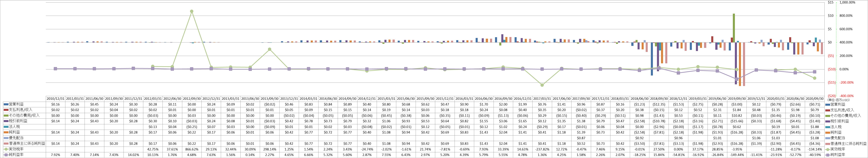Click the 298.14% cell in the table

[x=270, y=149]
